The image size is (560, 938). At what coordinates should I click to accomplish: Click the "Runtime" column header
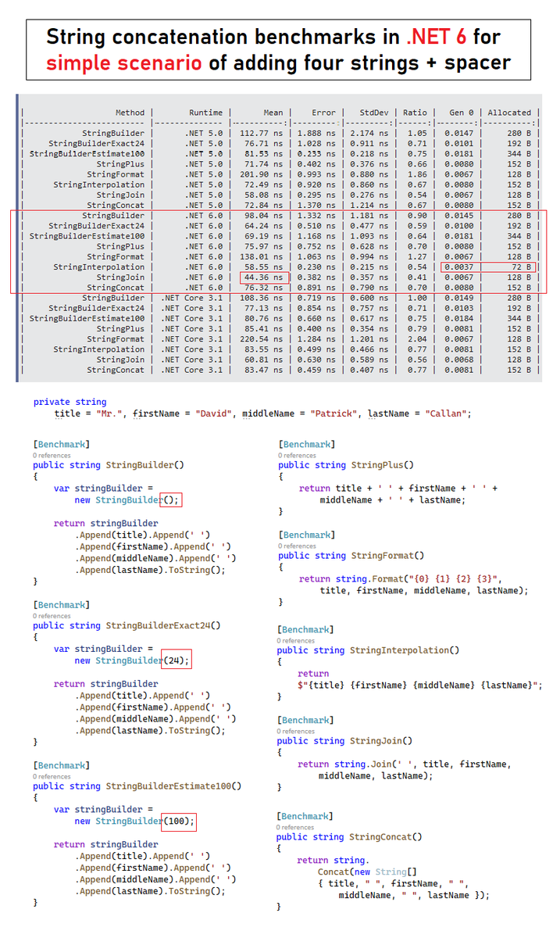(205, 113)
